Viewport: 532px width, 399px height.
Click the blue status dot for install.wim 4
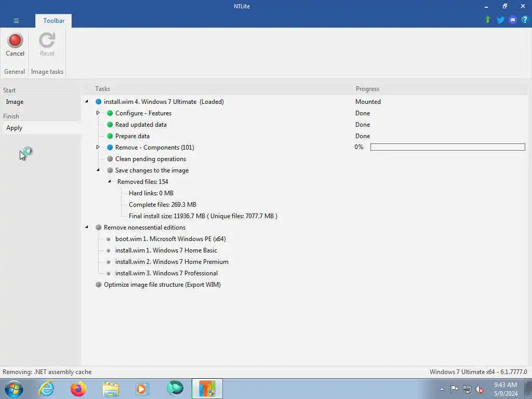(98, 102)
